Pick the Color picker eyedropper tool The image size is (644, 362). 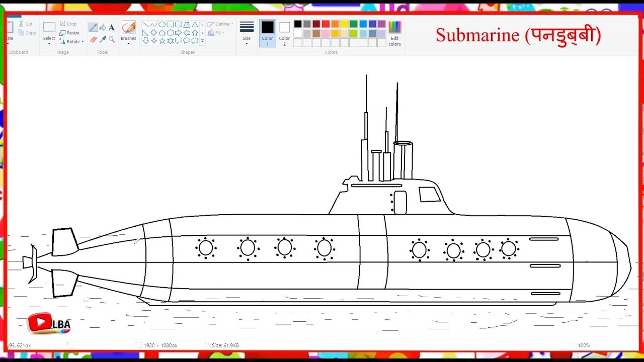[x=103, y=39]
